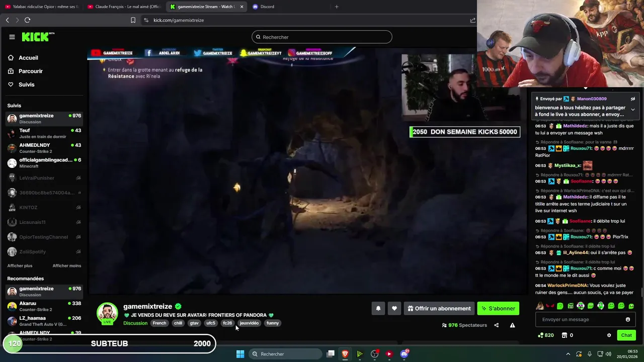
Task: Click Offrir un abonnement button
Action: point(439,308)
